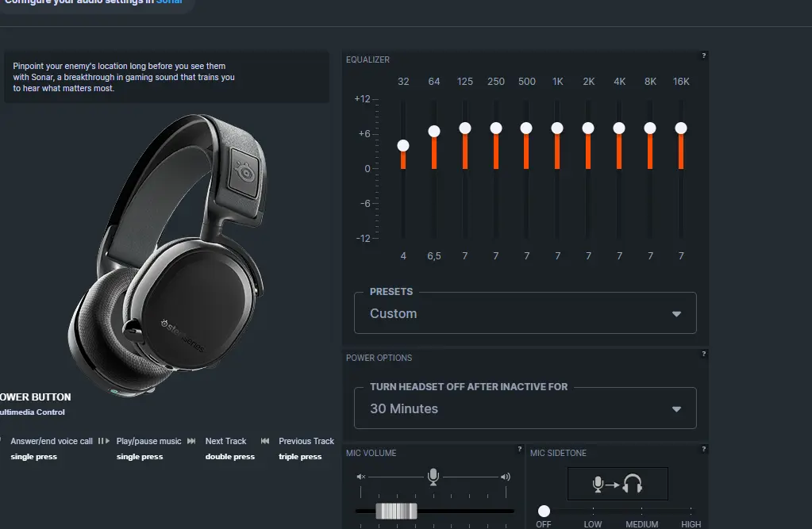Click the Play/pause music label
Screen dimensions: 812x529
[148, 441]
